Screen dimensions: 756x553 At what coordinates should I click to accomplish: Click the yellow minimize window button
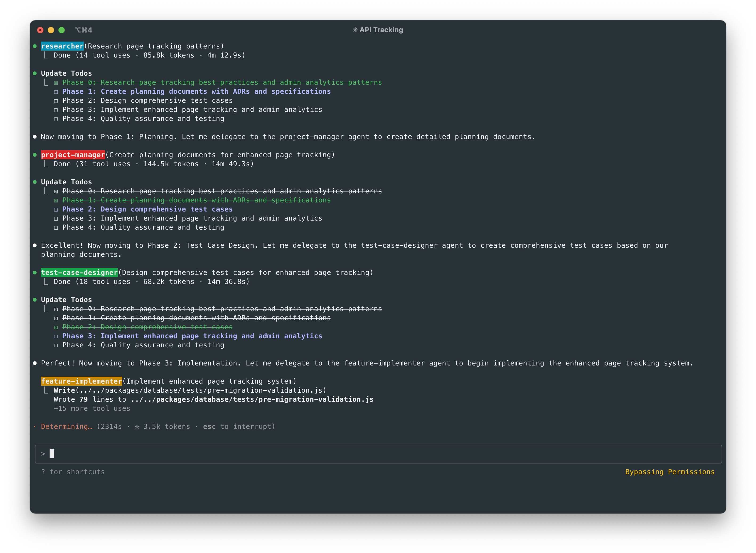point(51,30)
